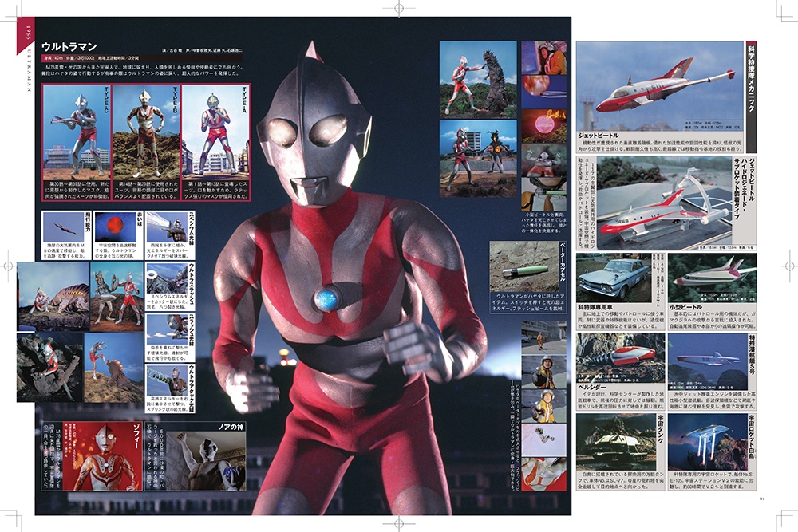Image resolution: width=798 pixels, height=532 pixels.
Task: Click the ウルトラマン page title
Action: coord(69,47)
